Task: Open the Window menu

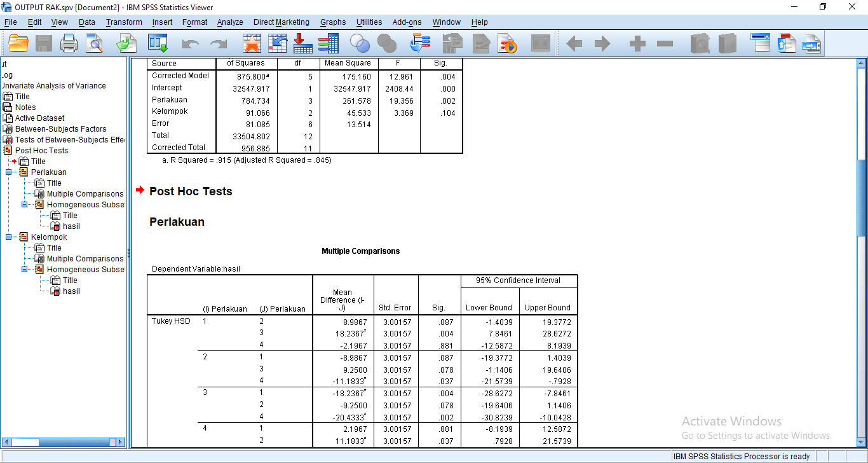Action: click(447, 22)
